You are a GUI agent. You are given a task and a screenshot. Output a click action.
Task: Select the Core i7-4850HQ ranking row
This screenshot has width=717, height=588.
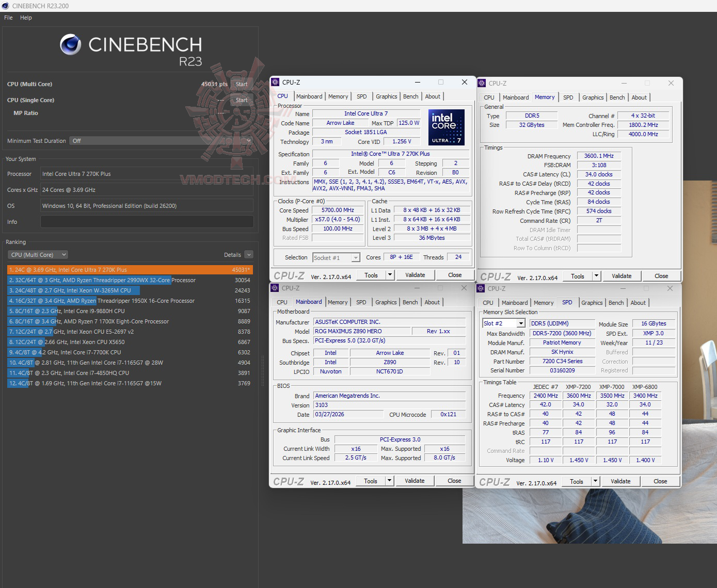pyautogui.click(x=130, y=373)
